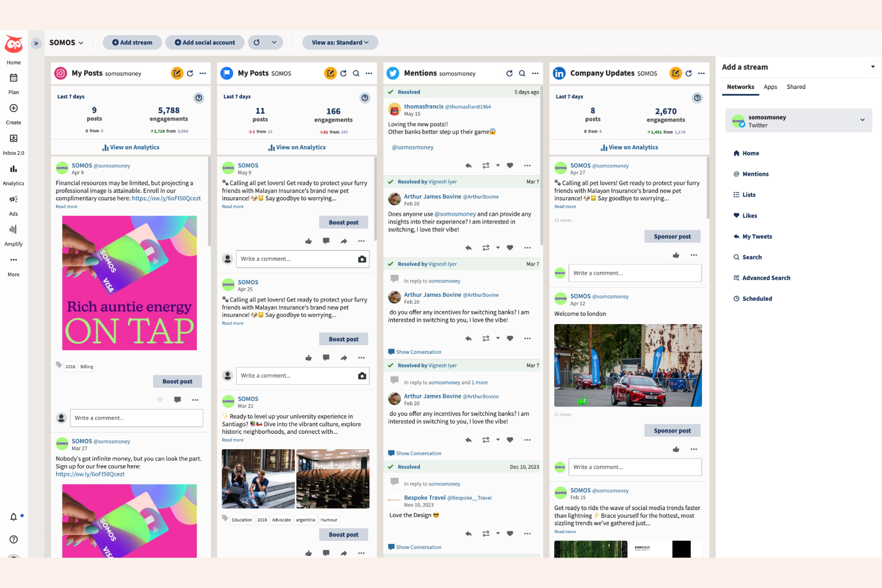
Task: Show Conversation under Bespoke Travel tweet
Action: [415, 547]
